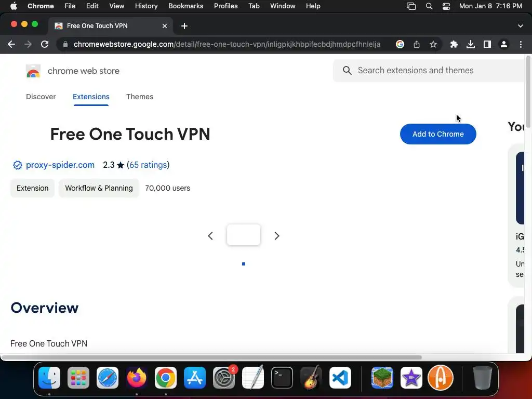Launch Minecraft from the dock

tap(382, 378)
